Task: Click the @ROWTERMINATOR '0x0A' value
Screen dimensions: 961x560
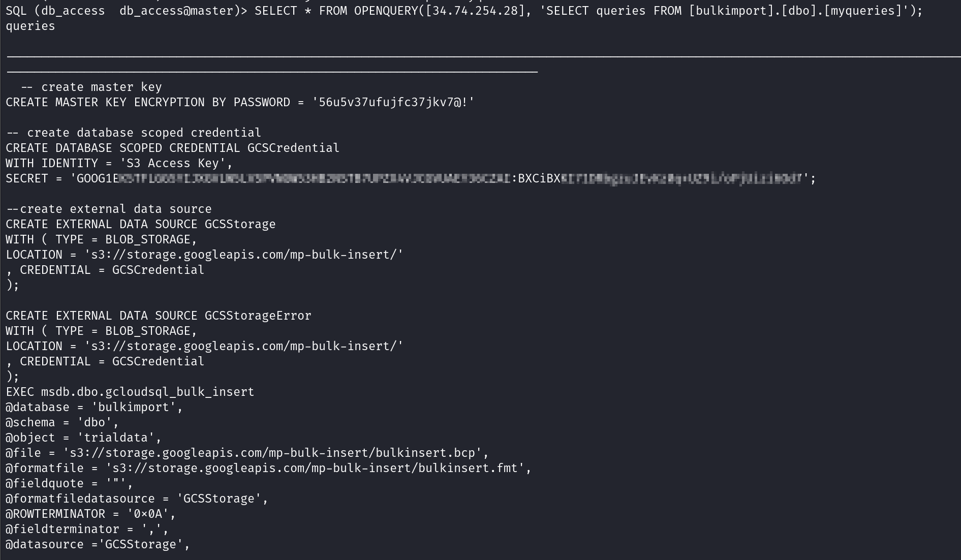Action: pos(148,514)
